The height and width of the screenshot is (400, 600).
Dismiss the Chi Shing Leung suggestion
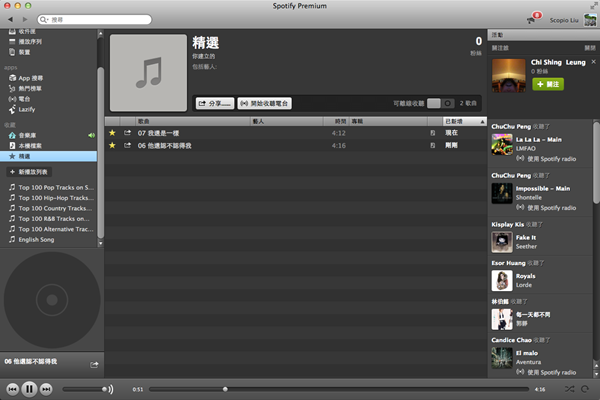click(x=593, y=62)
